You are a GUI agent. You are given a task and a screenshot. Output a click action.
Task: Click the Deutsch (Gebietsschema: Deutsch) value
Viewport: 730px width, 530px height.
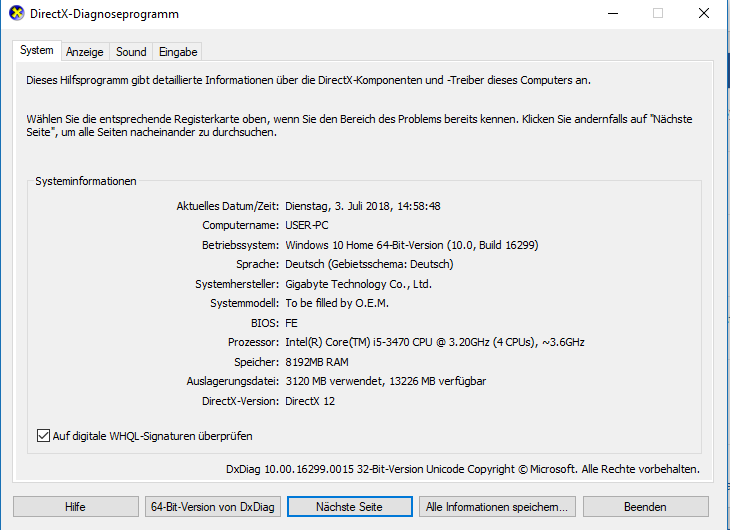pyautogui.click(x=369, y=264)
